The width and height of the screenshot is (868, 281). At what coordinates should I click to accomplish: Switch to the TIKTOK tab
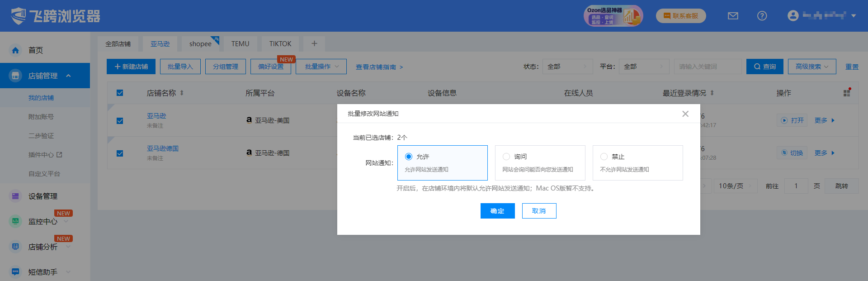280,44
